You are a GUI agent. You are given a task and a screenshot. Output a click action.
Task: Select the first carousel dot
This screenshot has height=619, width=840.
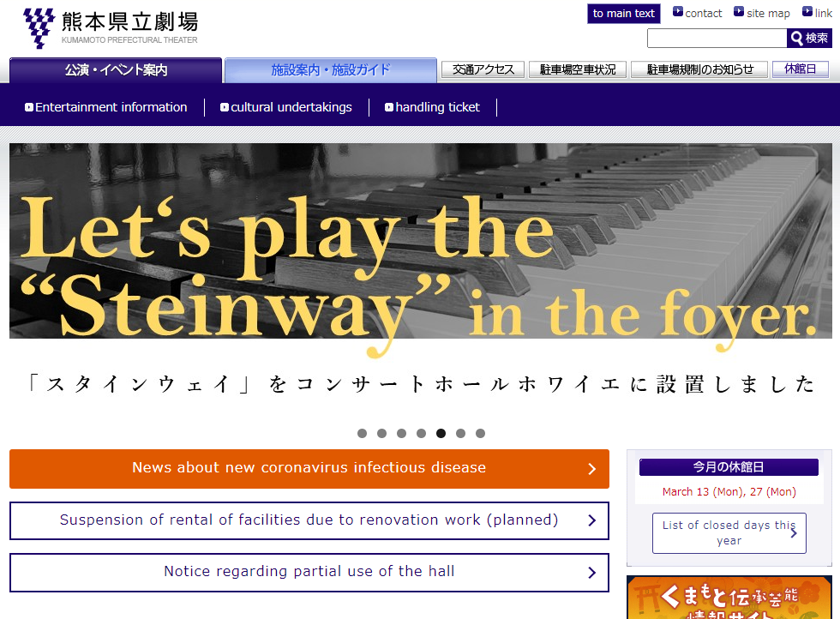click(x=362, y=433)
